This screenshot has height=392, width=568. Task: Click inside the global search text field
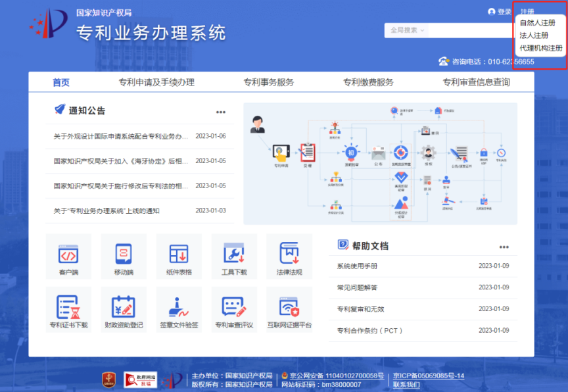click(471, 30)
